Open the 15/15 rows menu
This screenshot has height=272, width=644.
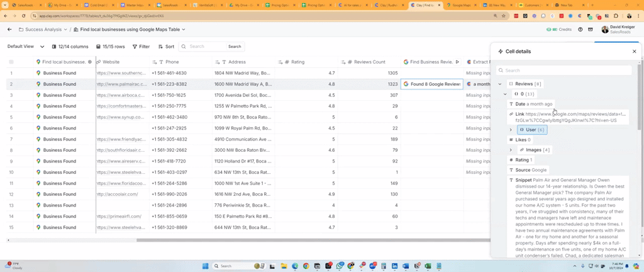[111, 47]
